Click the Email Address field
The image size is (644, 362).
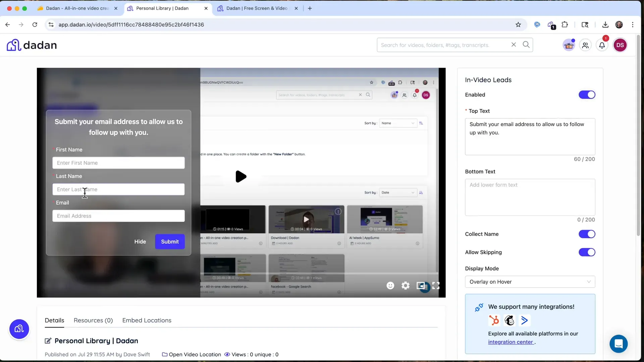(x=118, y=216)
